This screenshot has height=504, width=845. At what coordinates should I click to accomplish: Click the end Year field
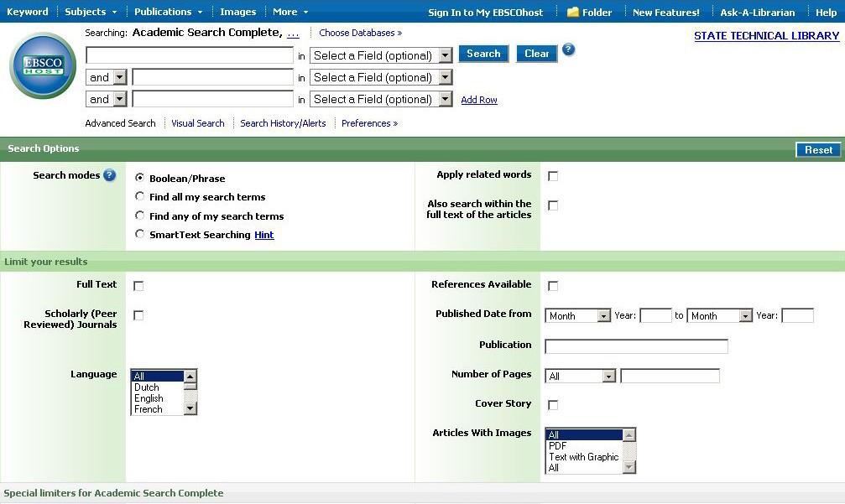pyautogui.click(x=797, y=315)
